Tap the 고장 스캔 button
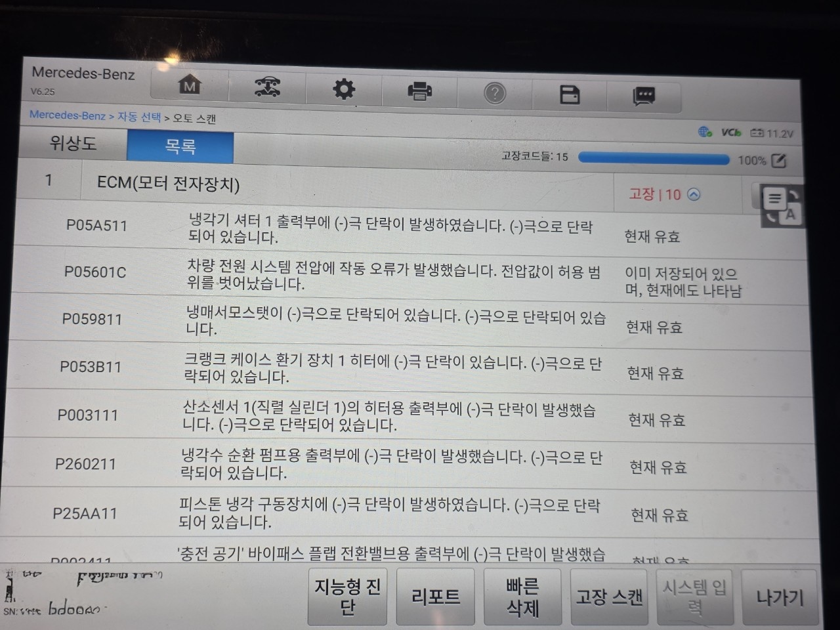 609,597
